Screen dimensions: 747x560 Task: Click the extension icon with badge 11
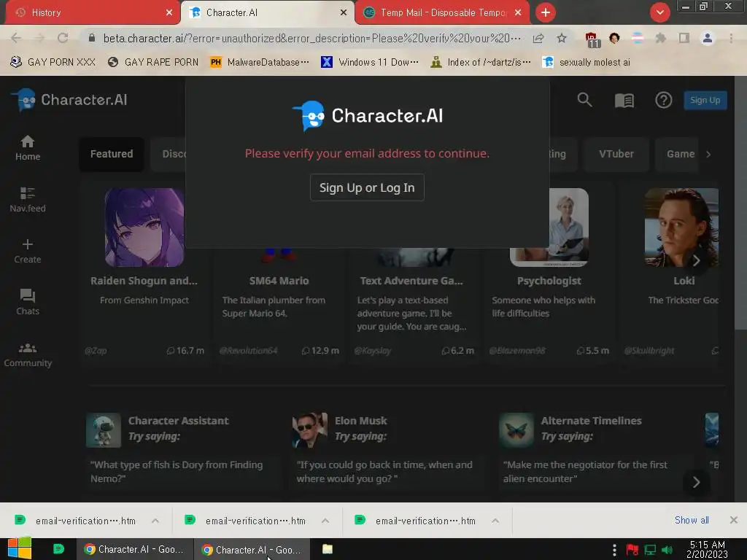click(592, 40)
